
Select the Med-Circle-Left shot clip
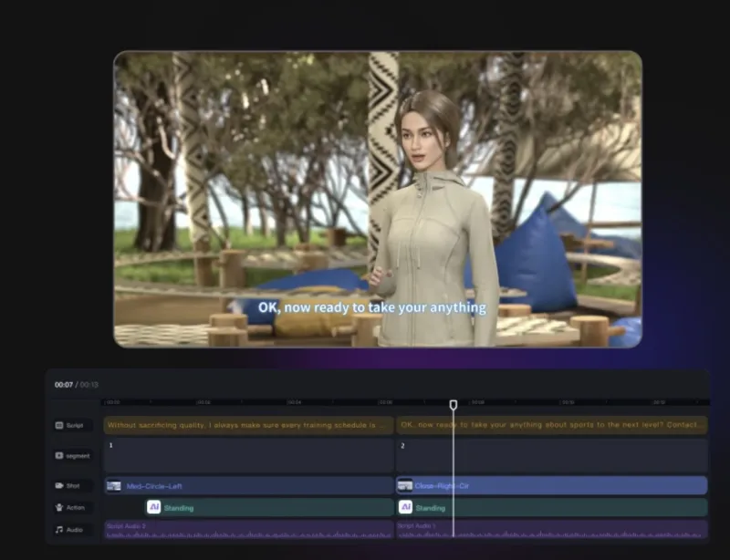[x=249, y=486]
